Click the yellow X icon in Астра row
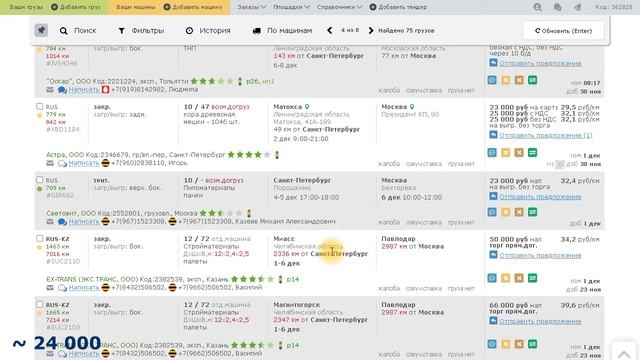Viewport: 640px width, 360px height. tap(505, 153)
